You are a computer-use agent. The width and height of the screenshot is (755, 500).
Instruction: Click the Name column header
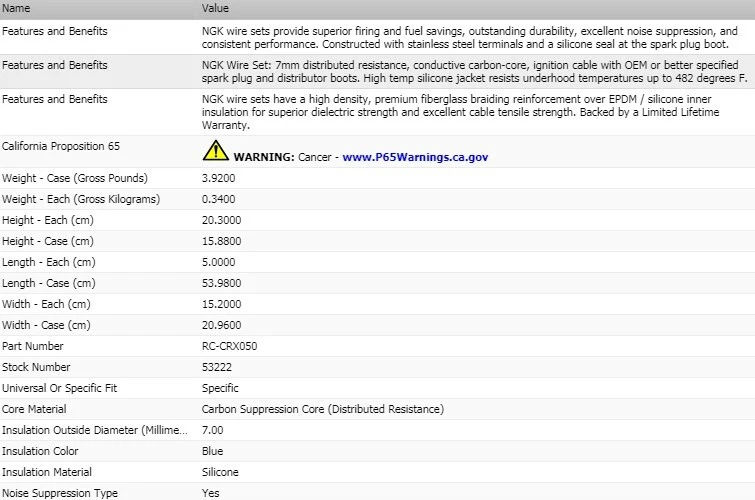16,8
